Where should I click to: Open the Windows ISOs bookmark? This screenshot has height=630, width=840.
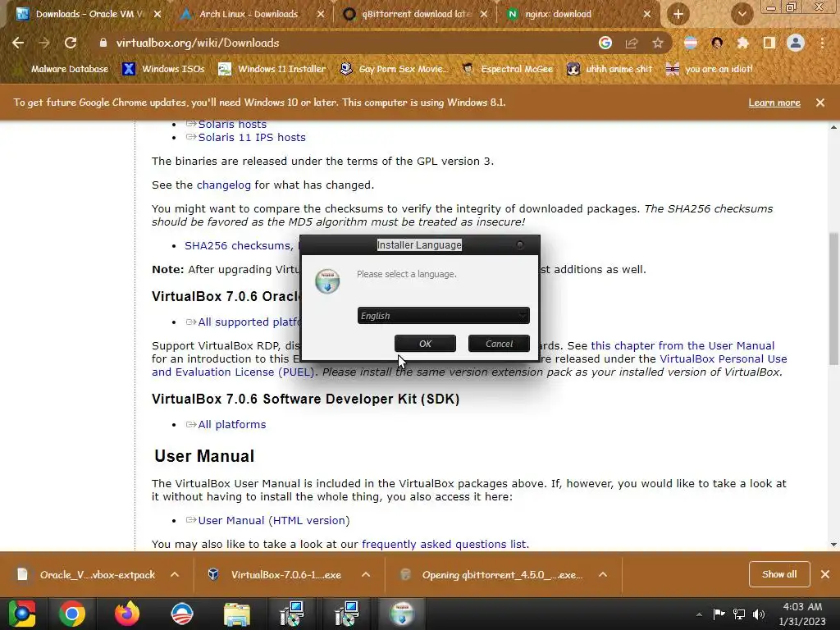(163, 69)
